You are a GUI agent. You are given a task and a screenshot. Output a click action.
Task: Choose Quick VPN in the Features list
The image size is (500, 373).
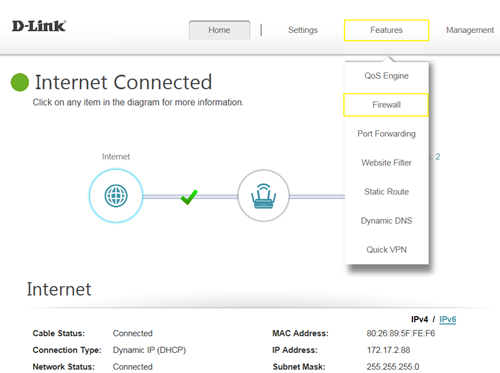[386, 250]
